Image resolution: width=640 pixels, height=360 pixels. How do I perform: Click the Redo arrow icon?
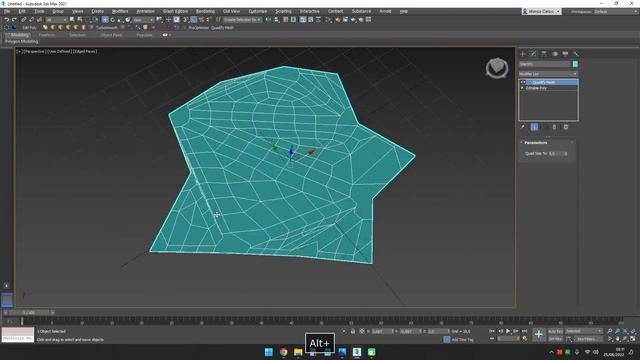[x=14, y=20]
